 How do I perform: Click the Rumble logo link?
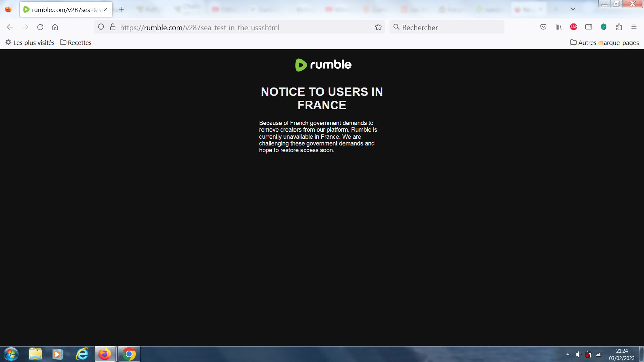(323, 65)
